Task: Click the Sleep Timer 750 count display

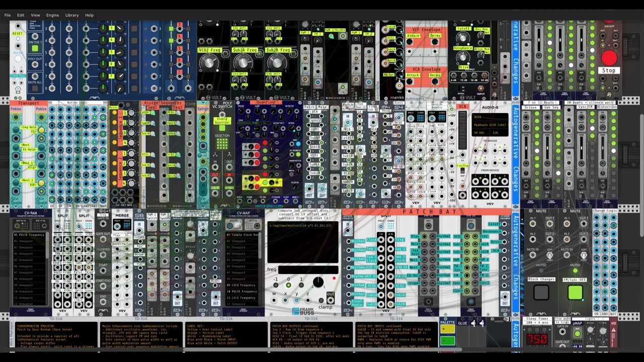Action: 536,339
